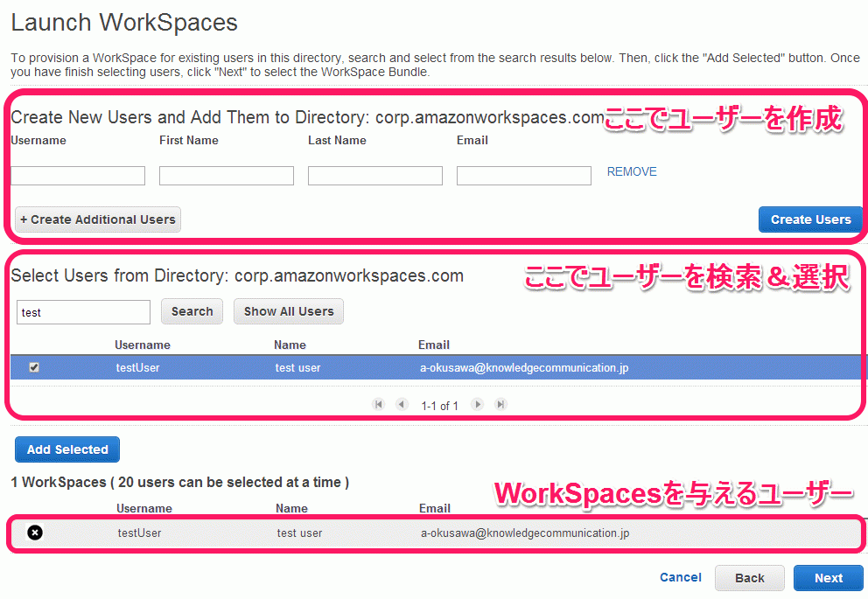868x599 pixels.
Task: Go to first page of user results
Action: point(379,404)
